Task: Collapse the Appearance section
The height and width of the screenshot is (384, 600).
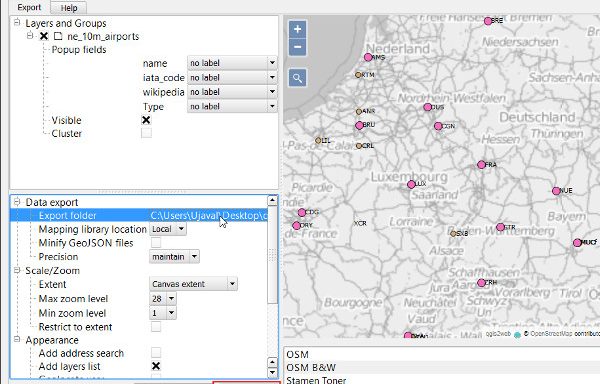Action: pos(17,339)
